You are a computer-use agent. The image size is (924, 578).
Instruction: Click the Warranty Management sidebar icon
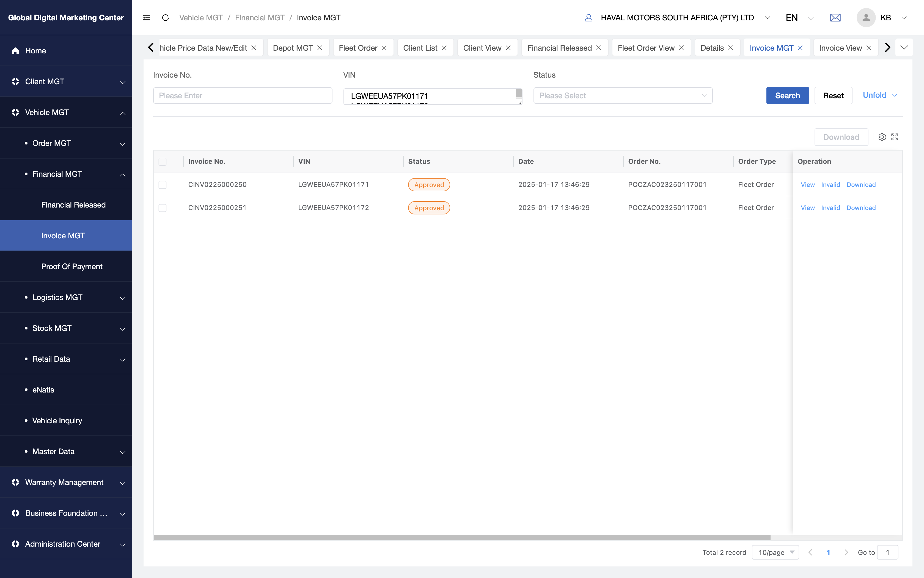15,482
